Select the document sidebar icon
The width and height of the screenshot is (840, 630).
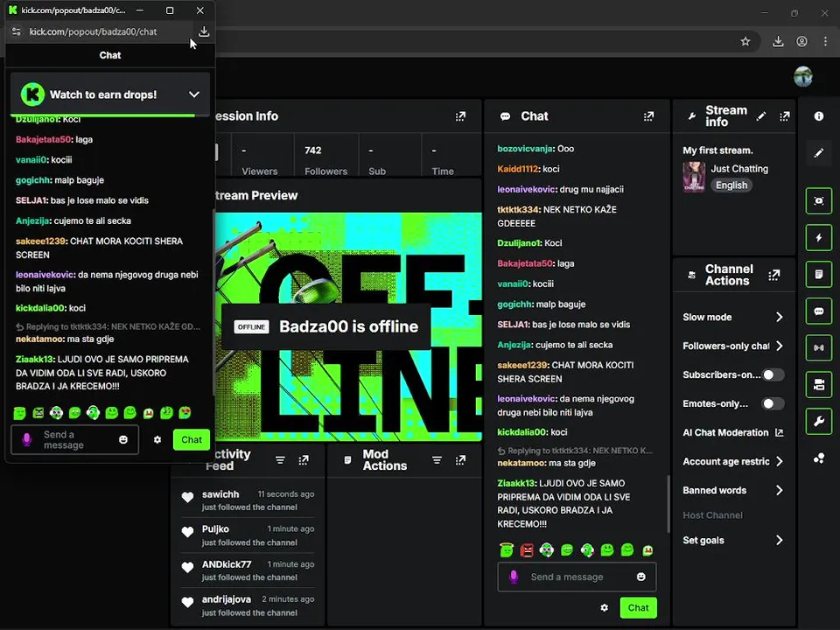(x=819, y=274)
